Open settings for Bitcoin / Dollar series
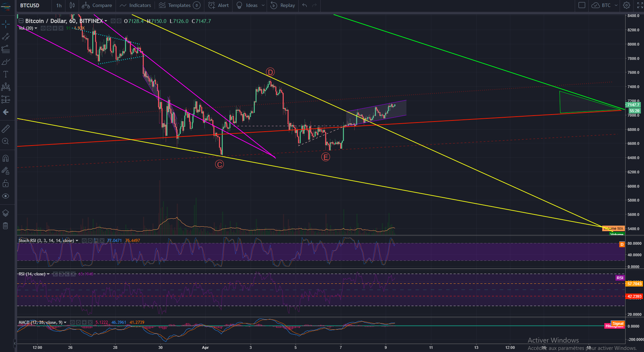 119,21
